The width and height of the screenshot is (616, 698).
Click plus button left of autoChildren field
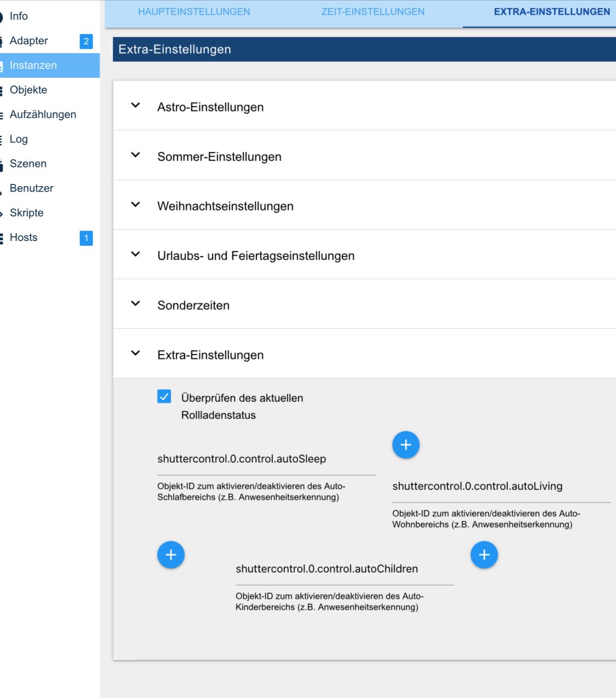tap(171, 555)
